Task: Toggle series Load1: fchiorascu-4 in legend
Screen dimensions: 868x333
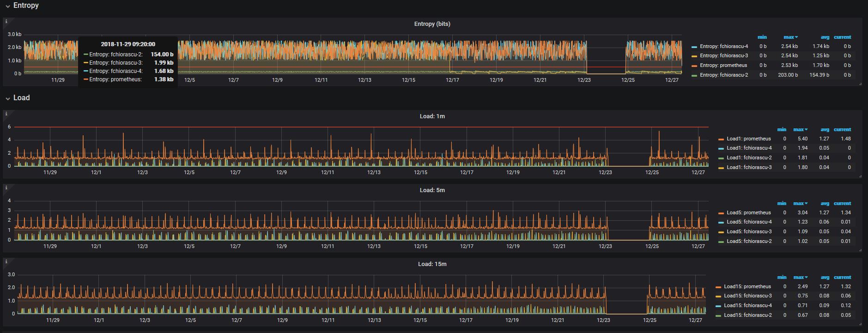Action: [749, 148]
